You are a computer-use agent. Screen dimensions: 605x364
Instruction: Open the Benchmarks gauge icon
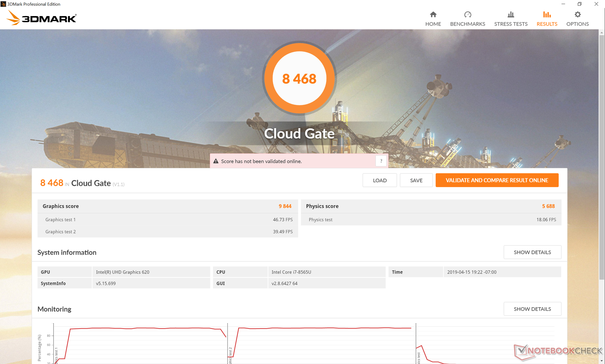click(x=468, y=14)
